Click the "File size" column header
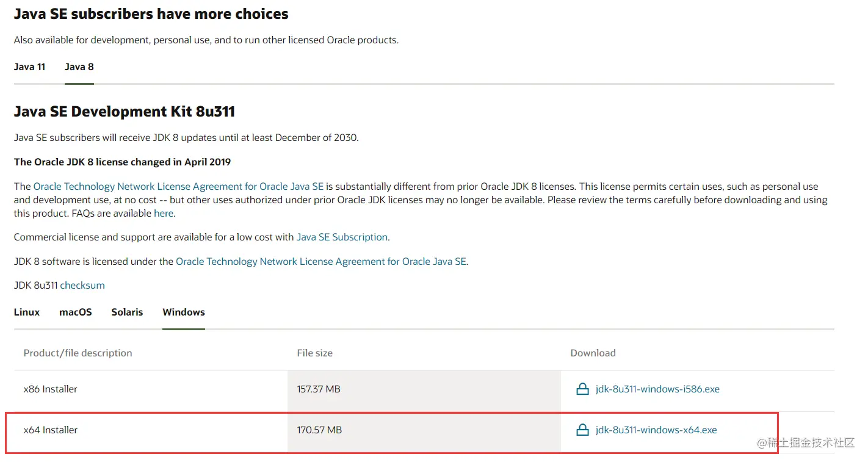The width and height of the screenshot is (868, 462). point(315,353)
